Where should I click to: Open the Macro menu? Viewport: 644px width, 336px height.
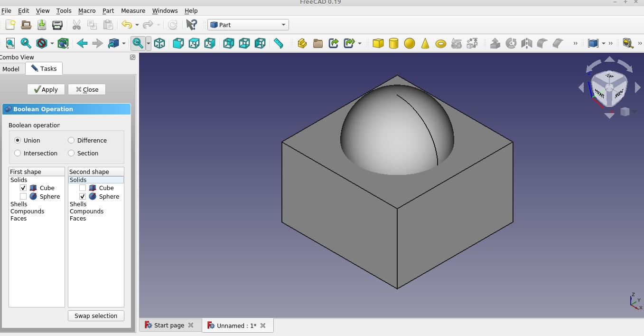(x=87, y=10)
